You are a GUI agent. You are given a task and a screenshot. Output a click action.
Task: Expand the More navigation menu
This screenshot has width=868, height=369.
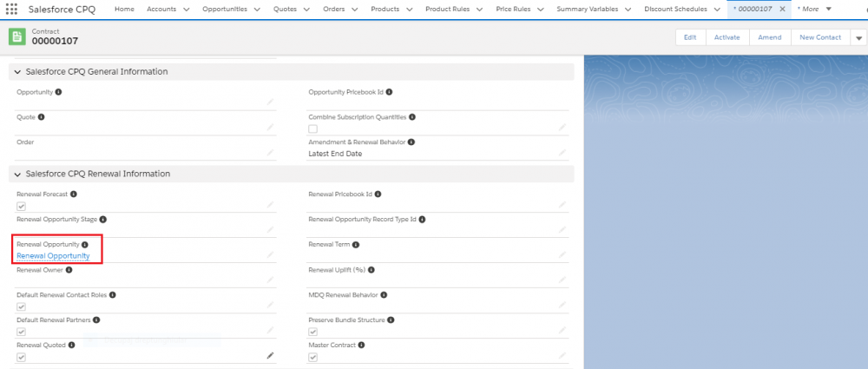click(x=814, y=9)
